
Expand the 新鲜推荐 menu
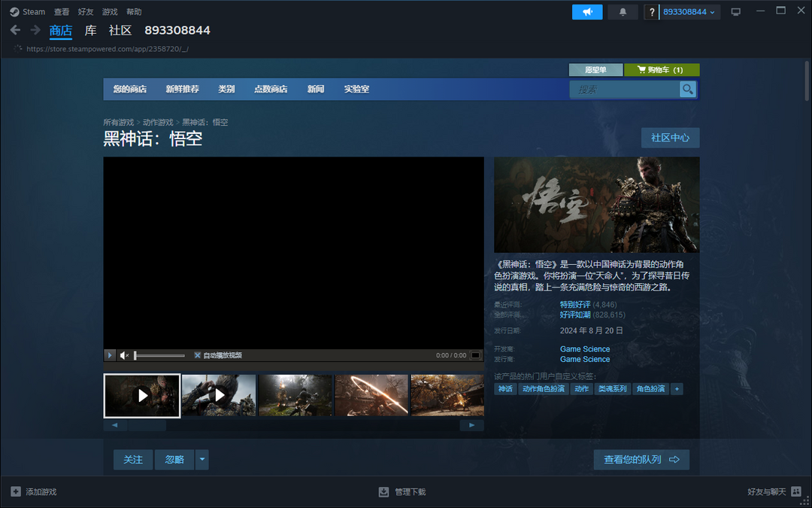pyautogui.click(x=182, y=89)
